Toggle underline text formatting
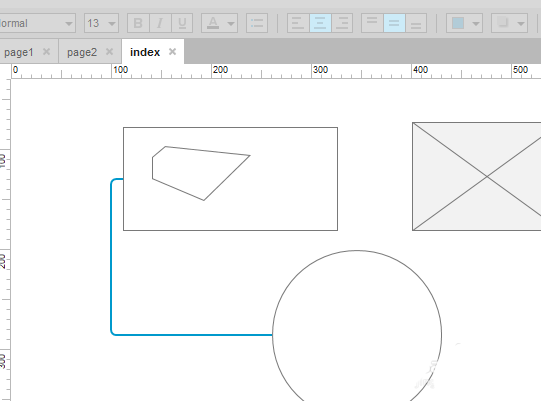This screenshot has width=541, height=401. point(182,23)
